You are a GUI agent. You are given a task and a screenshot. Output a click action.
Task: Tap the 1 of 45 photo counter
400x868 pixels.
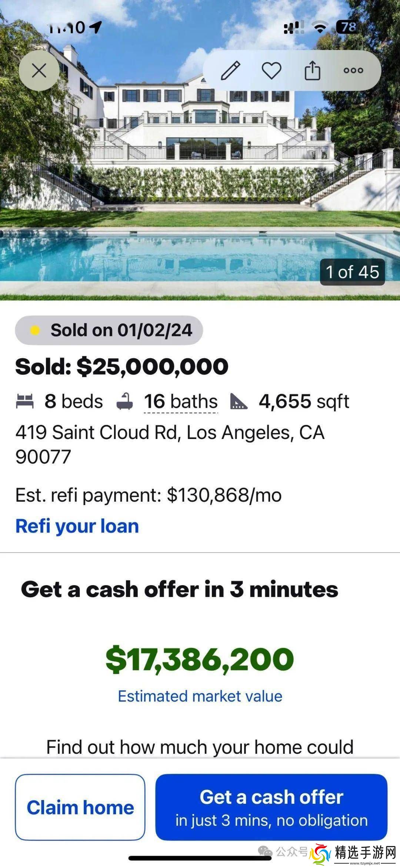(352, 272)
